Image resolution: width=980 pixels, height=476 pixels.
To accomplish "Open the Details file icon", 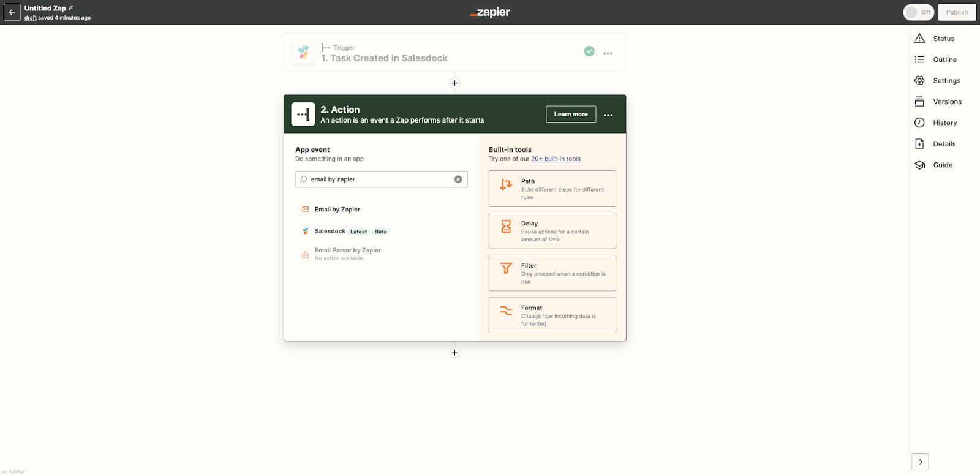I will pyautogui.click(x=919, y=144).
